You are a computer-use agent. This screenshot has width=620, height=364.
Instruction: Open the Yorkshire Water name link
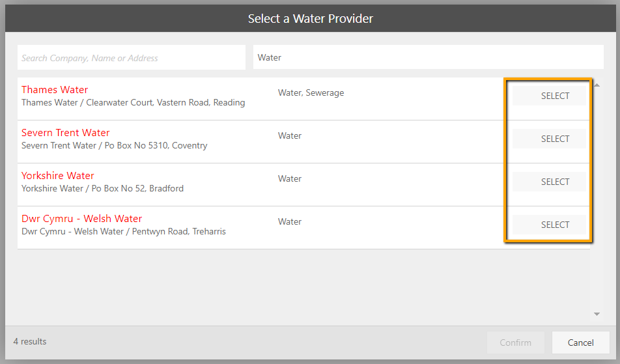click(57, 176)
